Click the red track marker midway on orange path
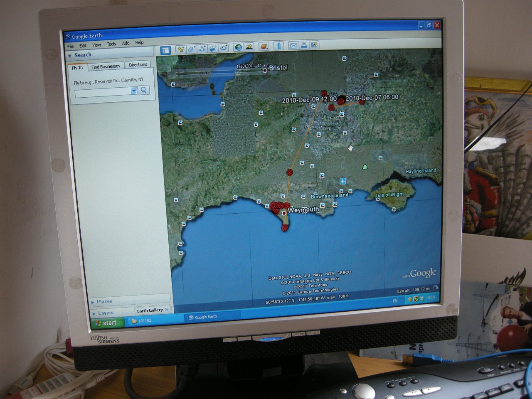532x399 pixels. coord(290,172)
